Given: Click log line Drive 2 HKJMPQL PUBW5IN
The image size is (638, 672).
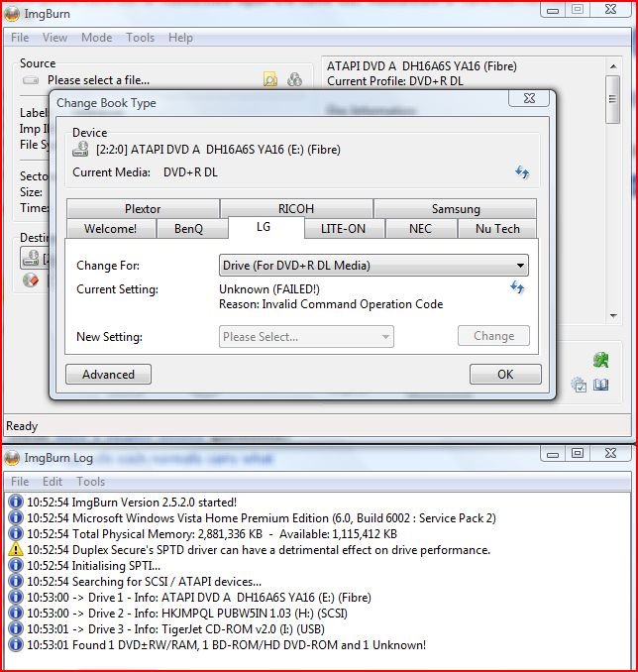Looking at the screenshot, I should coord(187,614).
